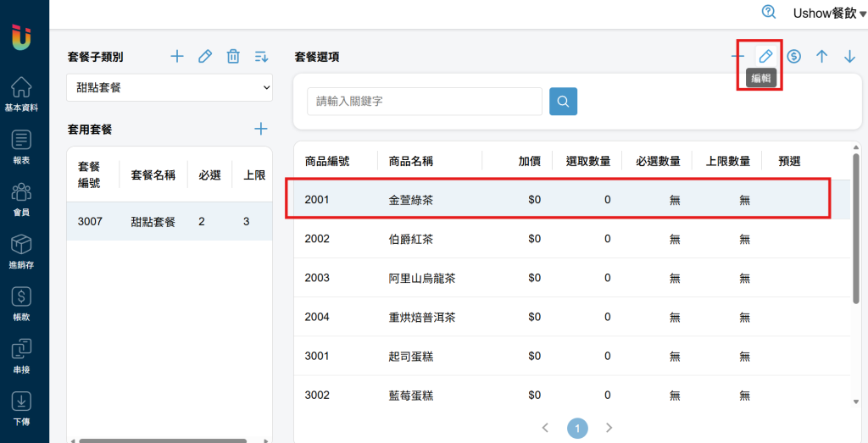Move item down with the down arrow
The width and height of the screenshot is (868, 443).
tap(849, 56)
